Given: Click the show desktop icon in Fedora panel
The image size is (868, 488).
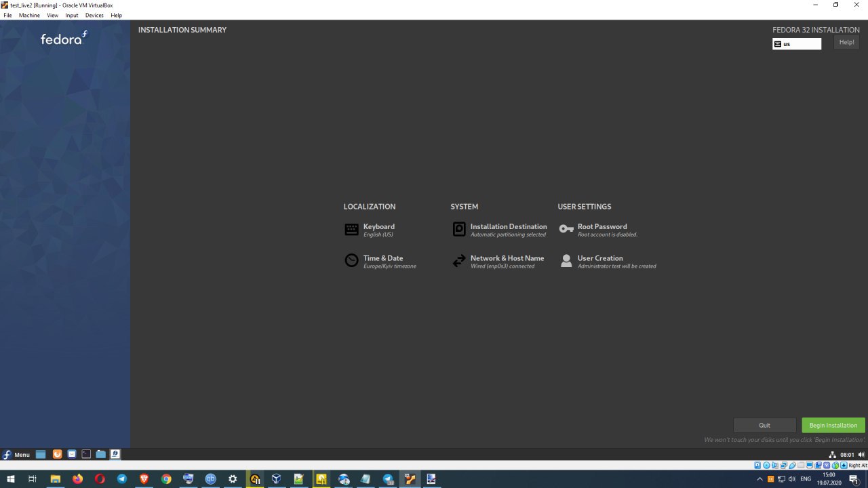Looking at the screenshot, I should click(x=41, y=454).
